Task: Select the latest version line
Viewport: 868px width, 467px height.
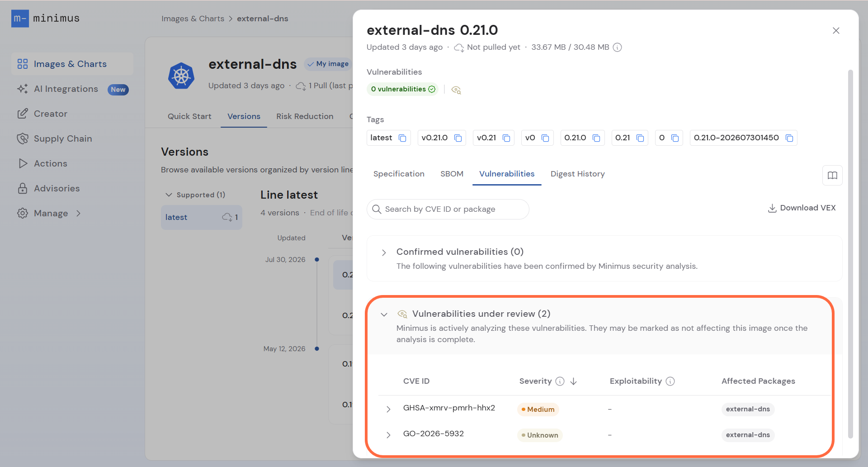Action: click(202, 217)
